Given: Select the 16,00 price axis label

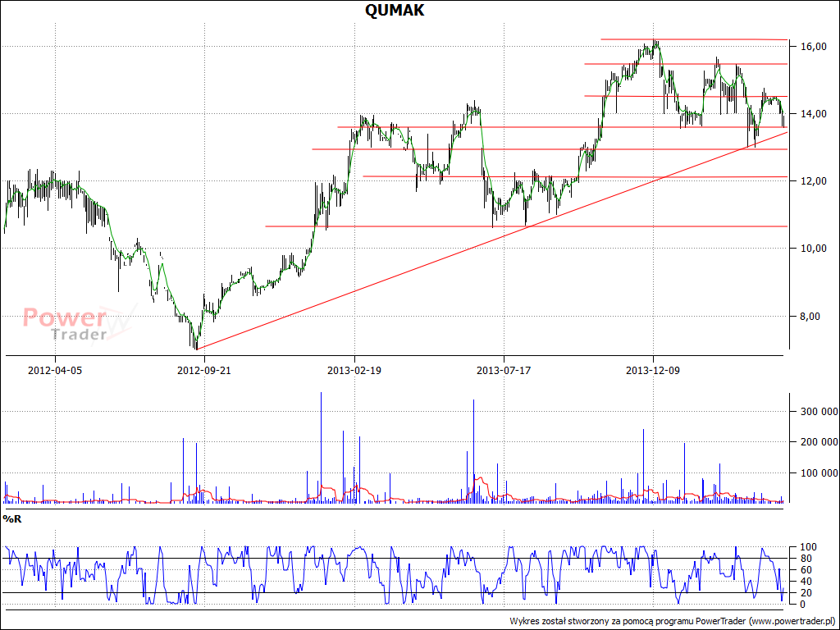Looking at the screenshot, I should click(813, 47).
